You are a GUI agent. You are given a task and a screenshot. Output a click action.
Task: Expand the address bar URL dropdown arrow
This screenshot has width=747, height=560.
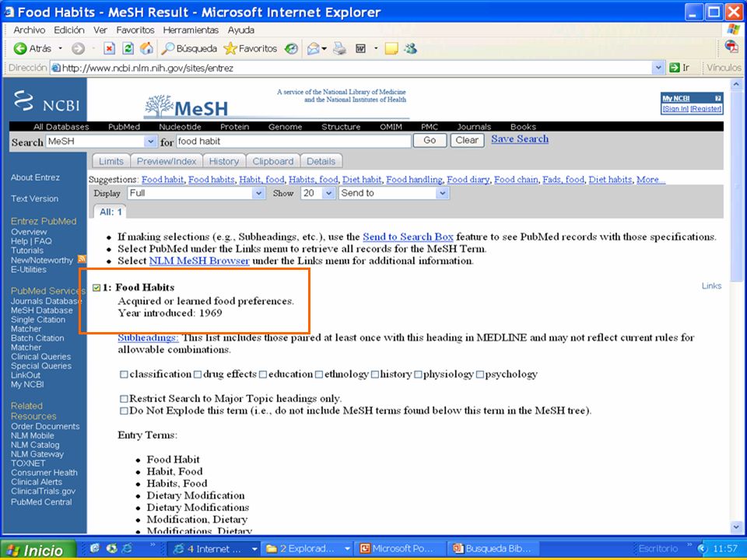click(658, 68)
